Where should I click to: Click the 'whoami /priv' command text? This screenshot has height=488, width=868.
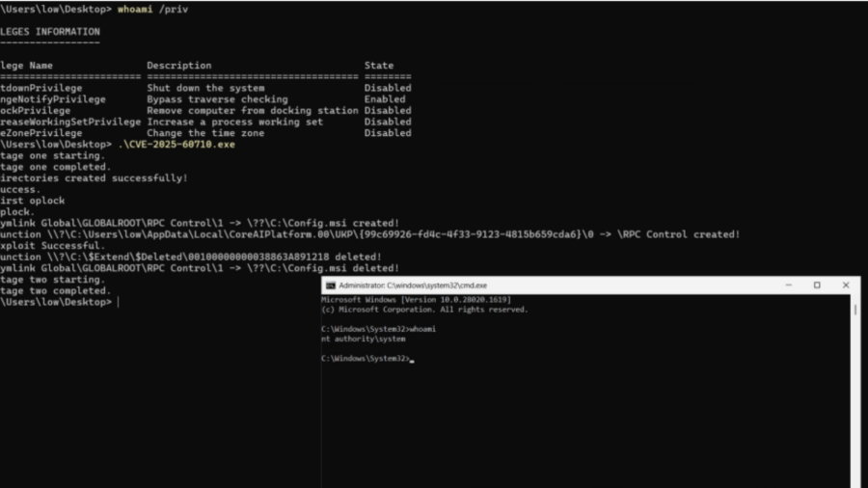point(152,10)
